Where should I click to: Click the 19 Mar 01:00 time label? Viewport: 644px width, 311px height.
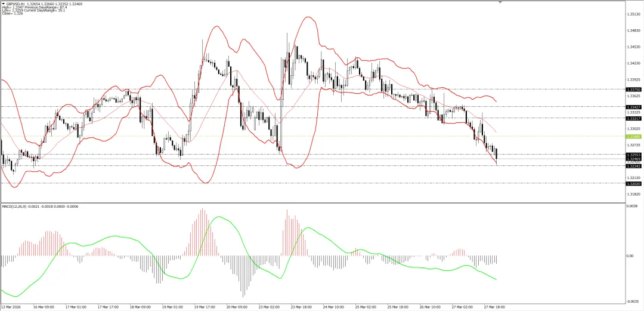pos(172,307)
